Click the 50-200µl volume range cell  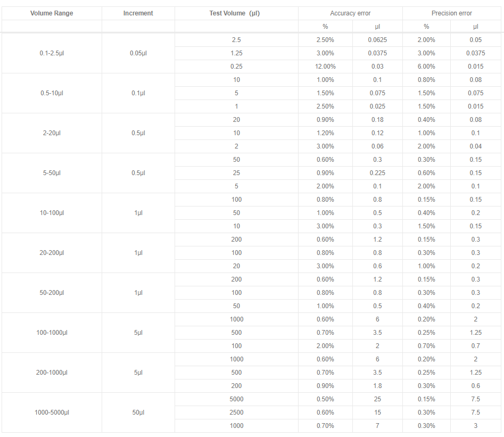click(x=52, y=293)
